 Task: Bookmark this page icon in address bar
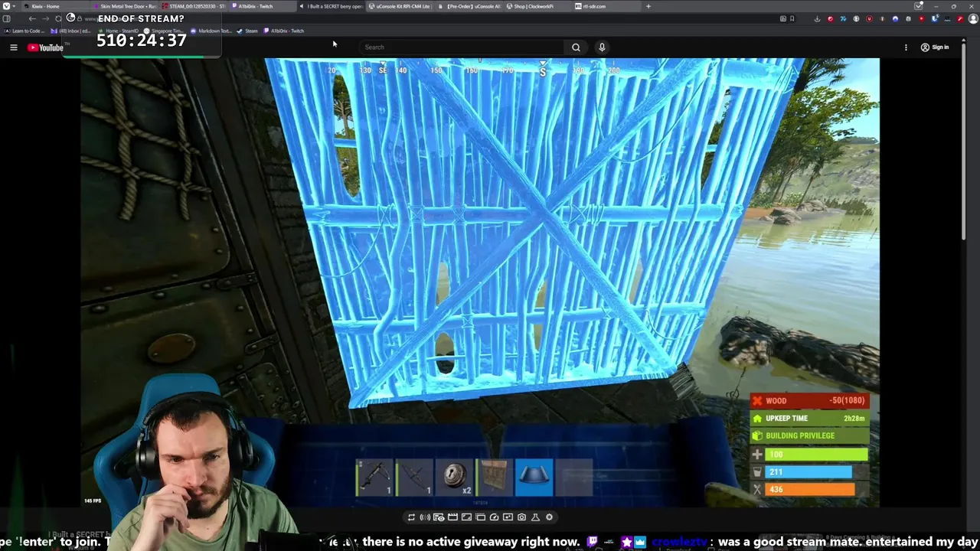[x=792, y=18]
